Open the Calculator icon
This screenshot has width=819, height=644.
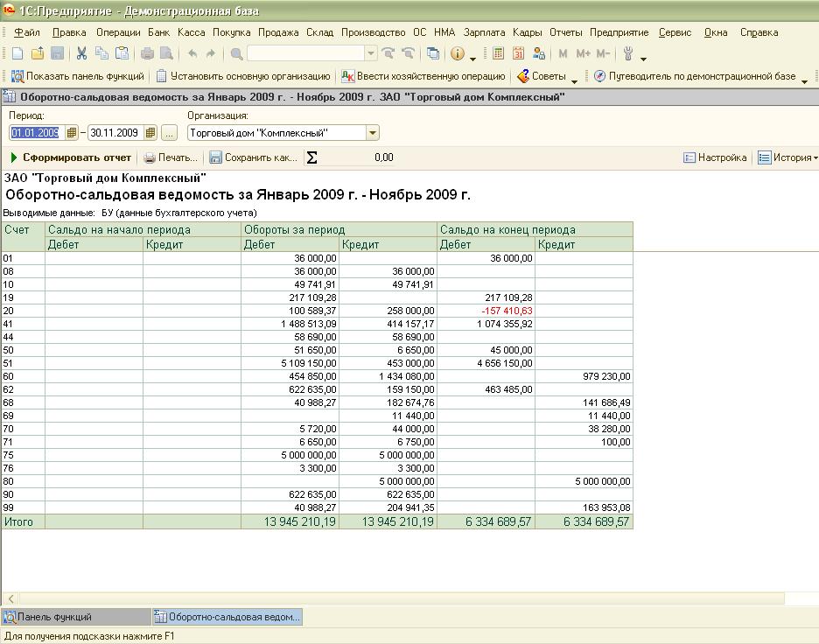(x=498, y=53)
